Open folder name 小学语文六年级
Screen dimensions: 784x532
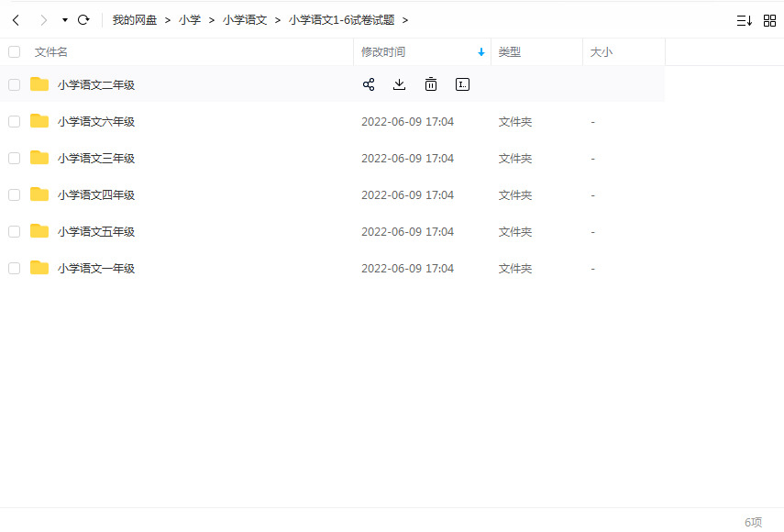96,121
